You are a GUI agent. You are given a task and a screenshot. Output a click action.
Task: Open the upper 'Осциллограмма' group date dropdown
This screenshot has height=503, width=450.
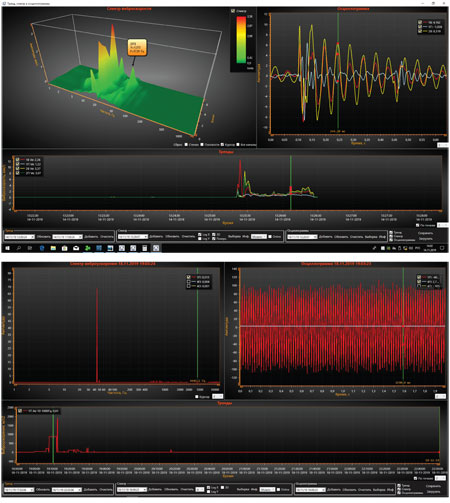pos(302,237)
